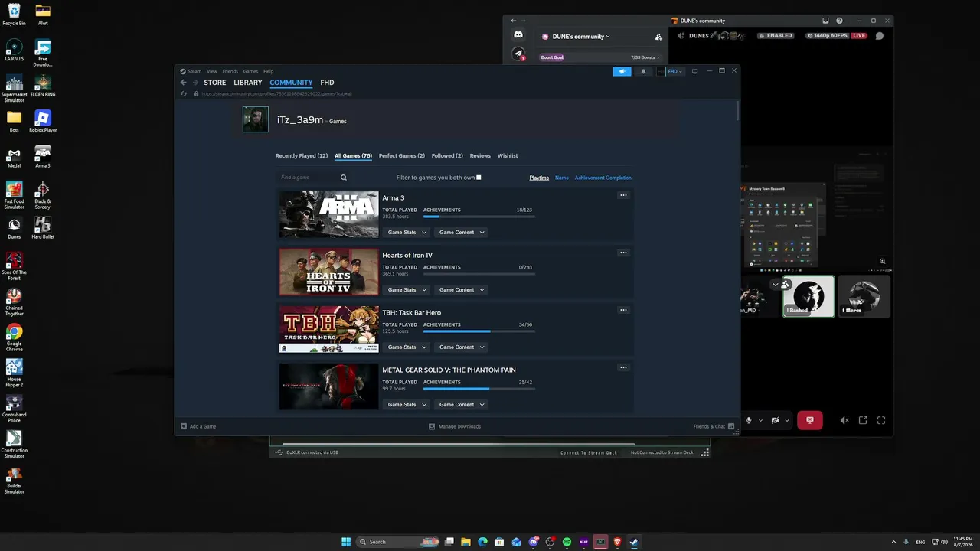Go back in the Steam client navigation
The width and height of the screenshot is (980, 551).
click(x=183, y=83)
